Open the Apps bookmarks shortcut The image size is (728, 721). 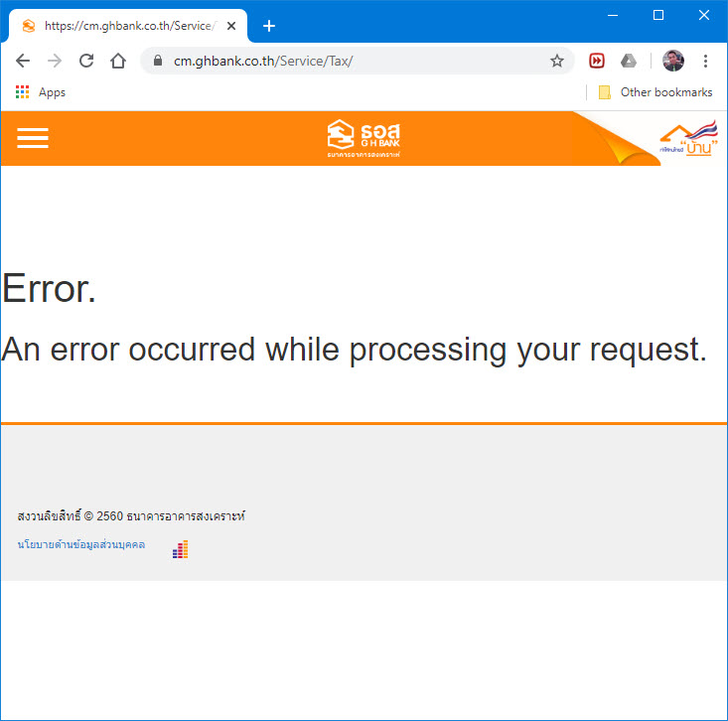tap(41, 92)
